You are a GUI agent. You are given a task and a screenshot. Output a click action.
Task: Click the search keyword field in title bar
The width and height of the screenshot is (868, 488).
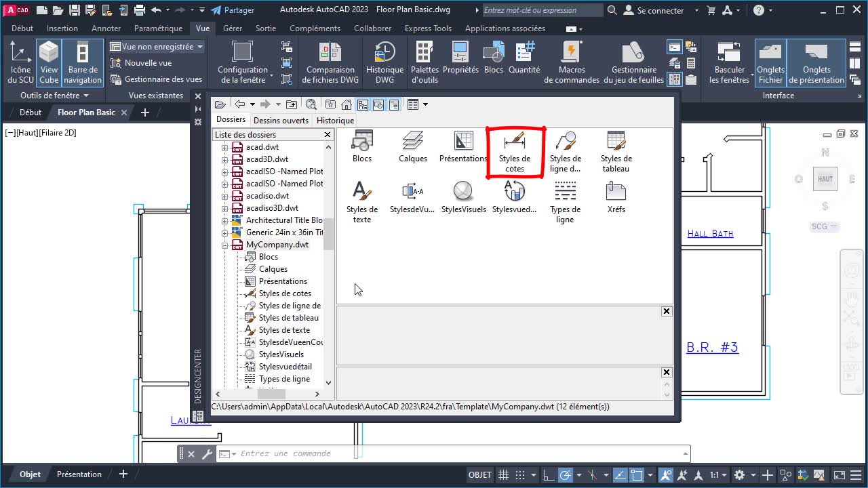coord(542,10)
